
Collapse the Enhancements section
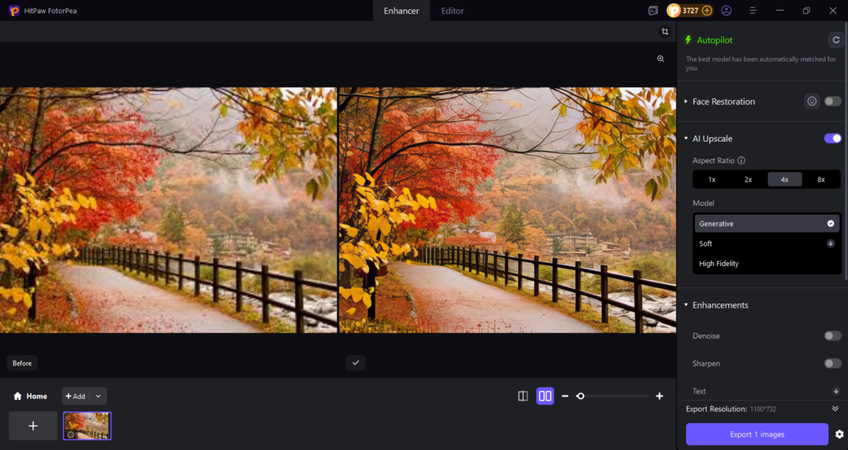click(686, 305)
